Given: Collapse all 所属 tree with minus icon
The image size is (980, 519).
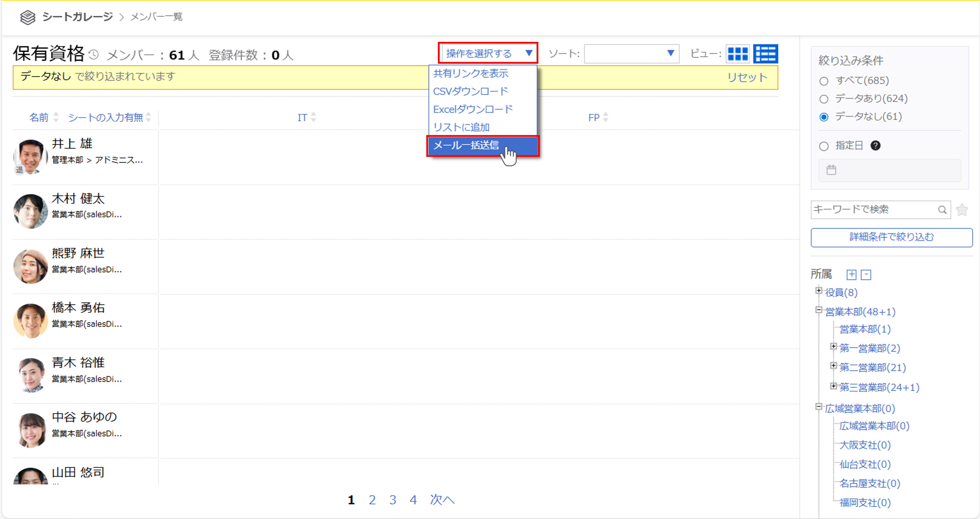Looking at the screenshot, I should (x=866, y=274).
